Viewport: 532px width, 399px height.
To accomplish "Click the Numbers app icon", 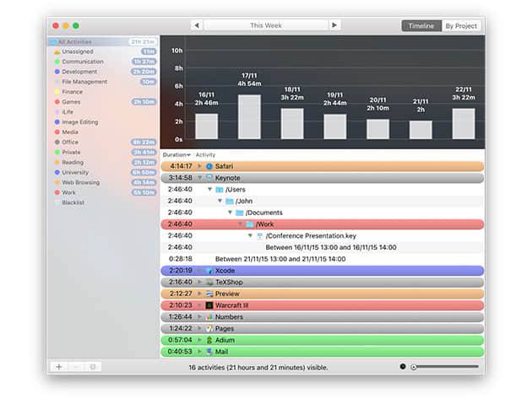I will 209,317.
